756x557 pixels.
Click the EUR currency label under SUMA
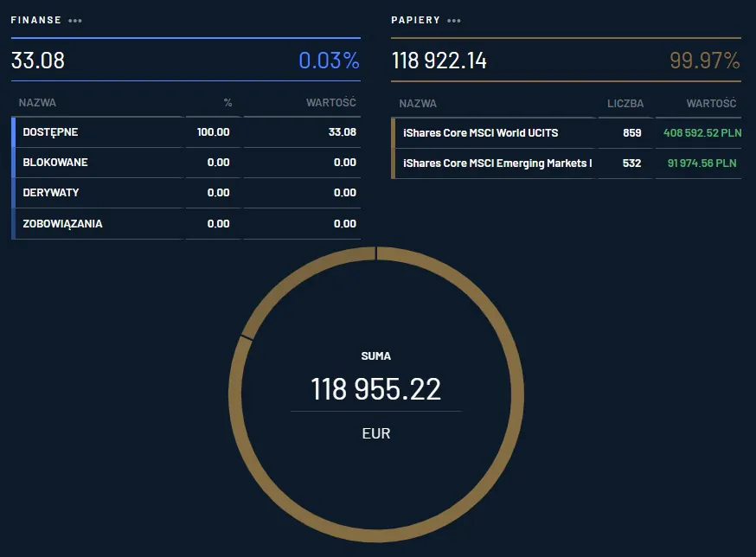tap(376, 433)
